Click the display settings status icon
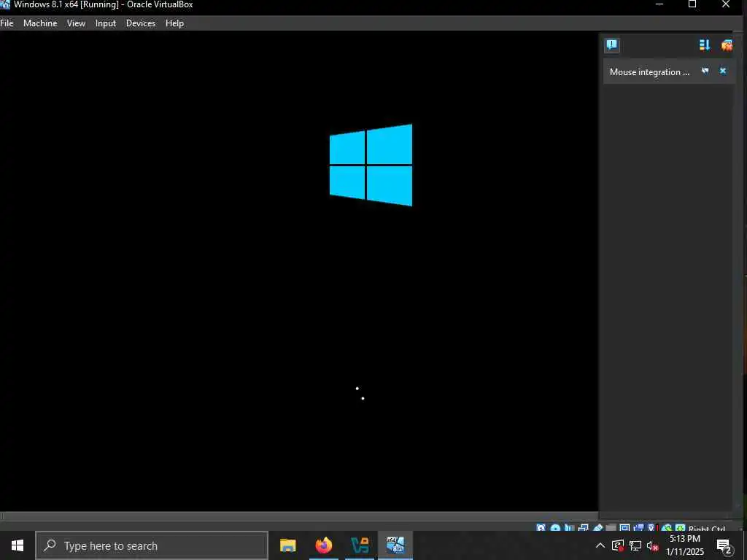 [x=624, y=528]
